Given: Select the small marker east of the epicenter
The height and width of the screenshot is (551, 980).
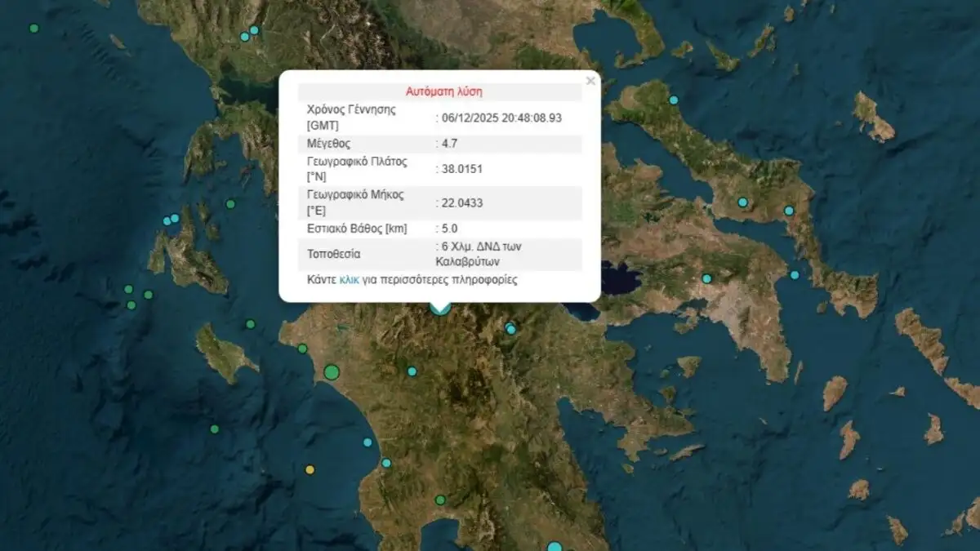Looking at the screenshot, I should (510, 327).
